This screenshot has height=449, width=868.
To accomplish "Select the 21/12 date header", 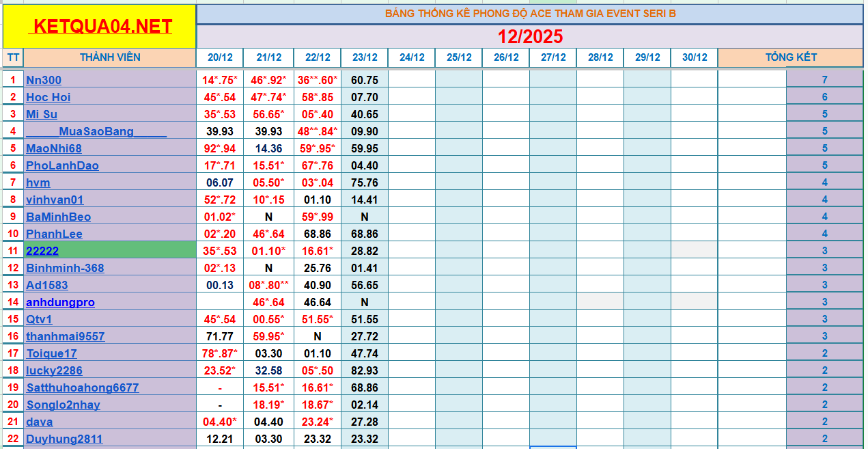I will 269,57.
